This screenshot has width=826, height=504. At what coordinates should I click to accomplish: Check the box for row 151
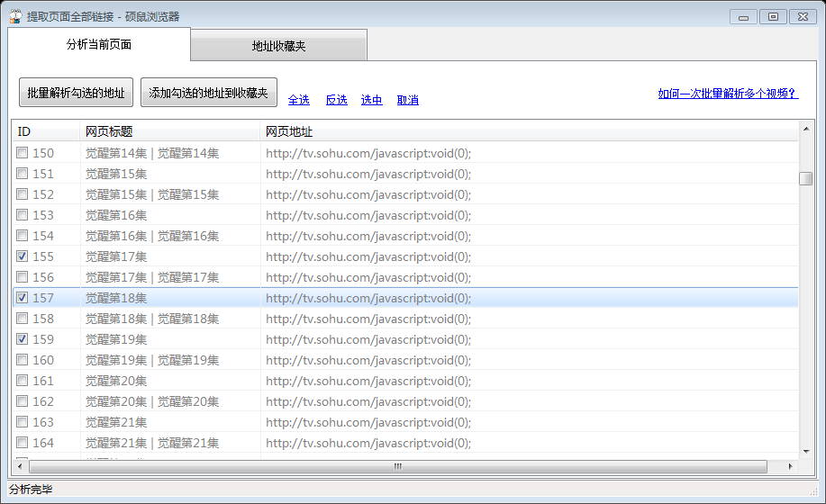pos(23,174)
